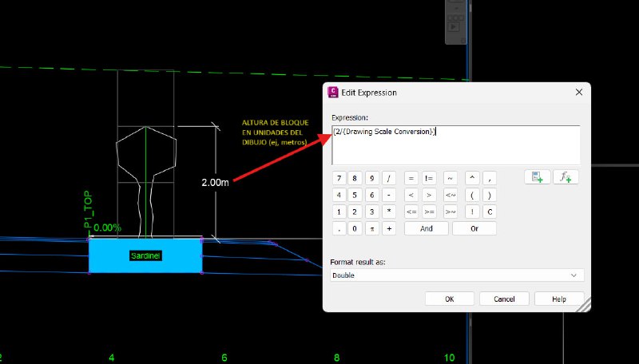The height and width of the screenshot is (364, 639).
Task: Click the digit 6 calculator key
Action: pyautogui.click(x=371, y=195)
